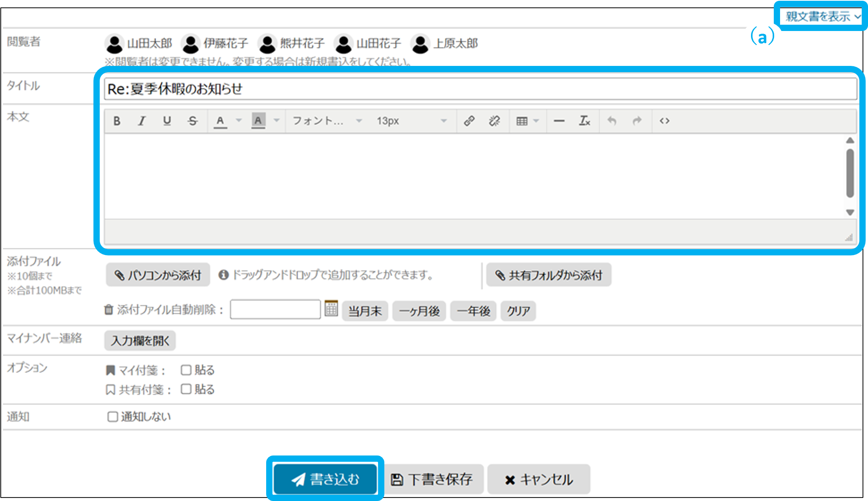
Task: Remove link using unlink icon
Action: 494,121
